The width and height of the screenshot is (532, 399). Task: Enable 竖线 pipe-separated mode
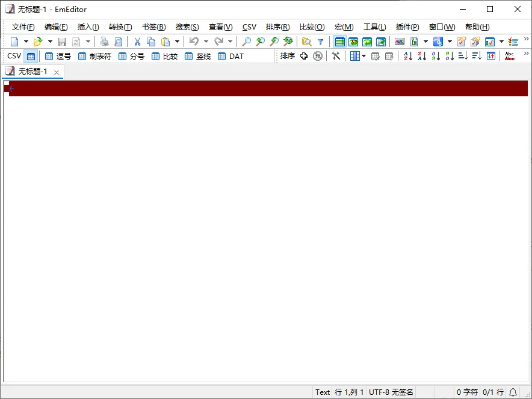(198, 57)
